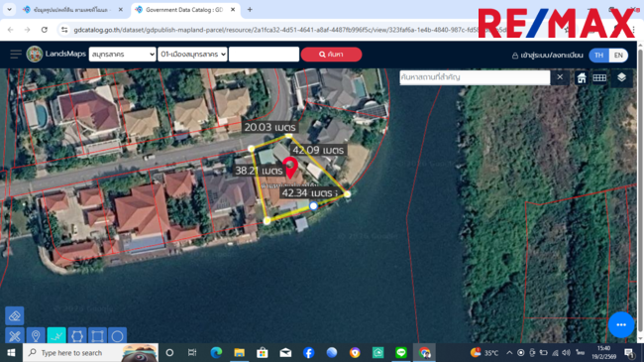The image size is (644, 362).
Task: Open the tab search dropdown arrow
Action: (9, 9)
